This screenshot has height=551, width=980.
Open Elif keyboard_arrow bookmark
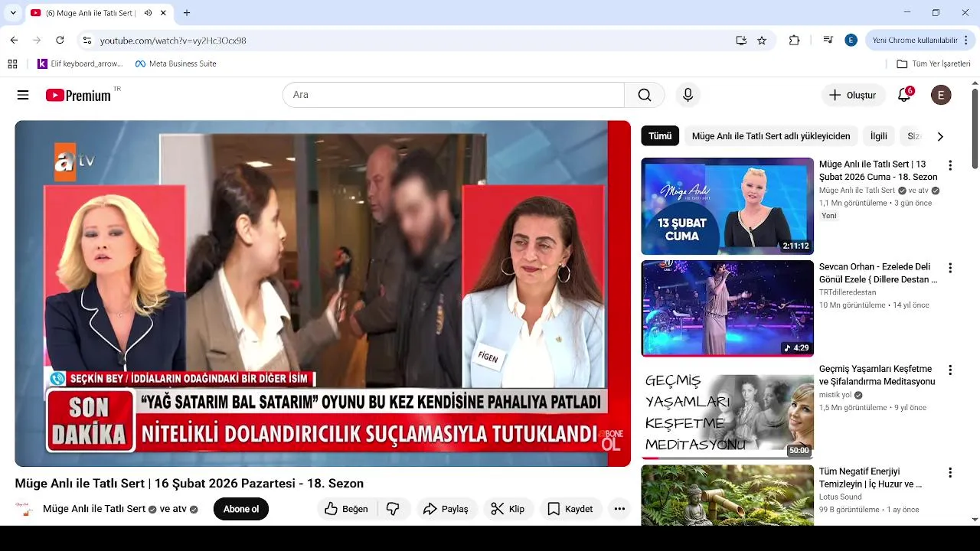(80, 64)
